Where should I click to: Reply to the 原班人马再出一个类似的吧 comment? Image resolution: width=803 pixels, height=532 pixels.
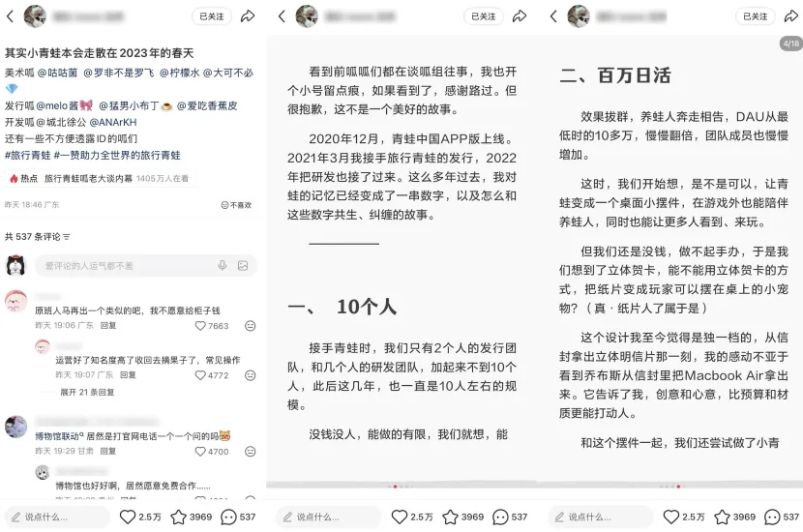[108, 325]
